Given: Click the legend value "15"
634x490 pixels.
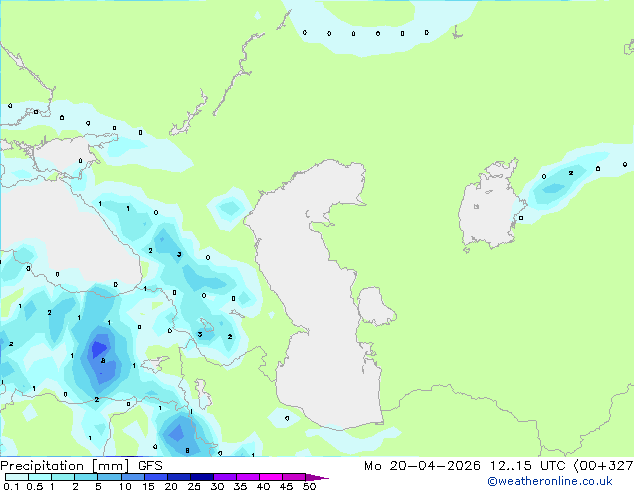Looking at the screenshot, I should tap(148, 486).
